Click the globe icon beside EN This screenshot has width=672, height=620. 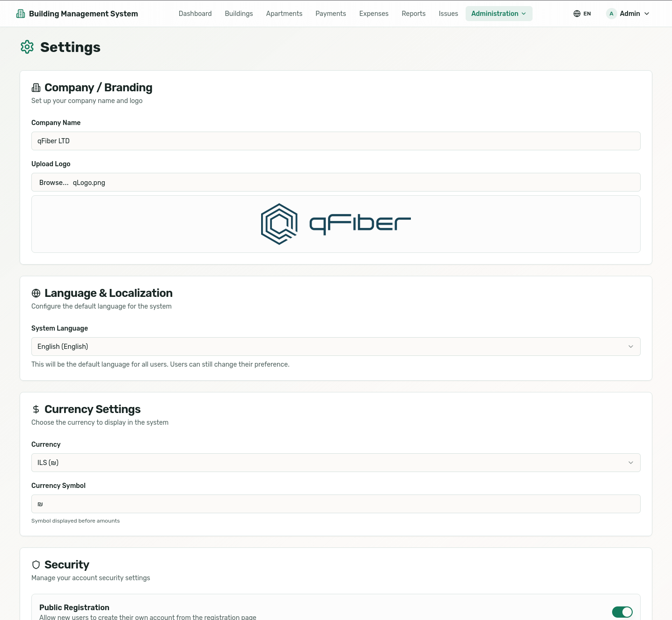pos(577,14)
